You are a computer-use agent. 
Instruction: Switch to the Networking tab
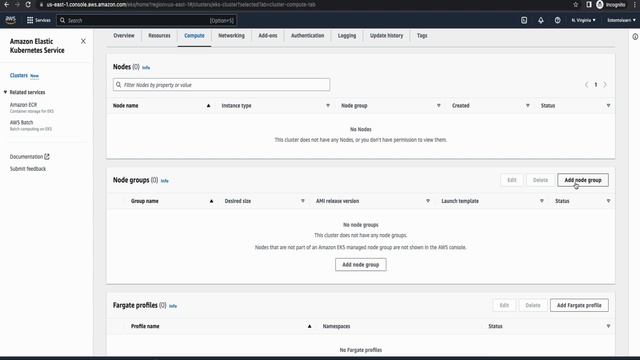(x=231, y=36)
